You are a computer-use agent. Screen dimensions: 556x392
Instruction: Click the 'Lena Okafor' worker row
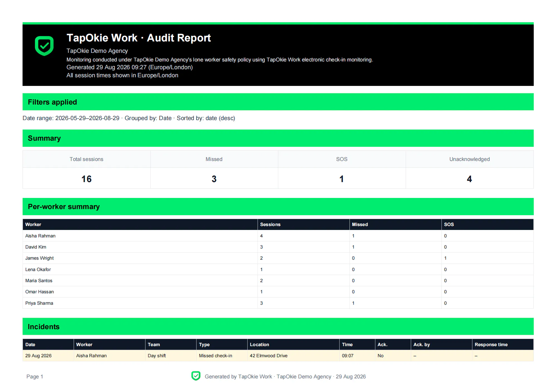pos(278,269)
